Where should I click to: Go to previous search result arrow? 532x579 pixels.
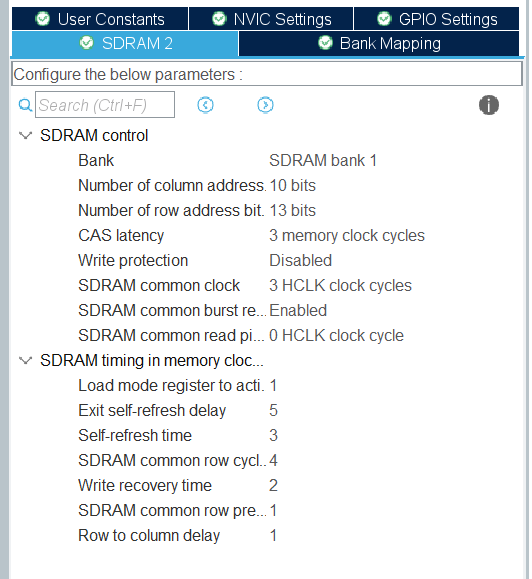205,105
